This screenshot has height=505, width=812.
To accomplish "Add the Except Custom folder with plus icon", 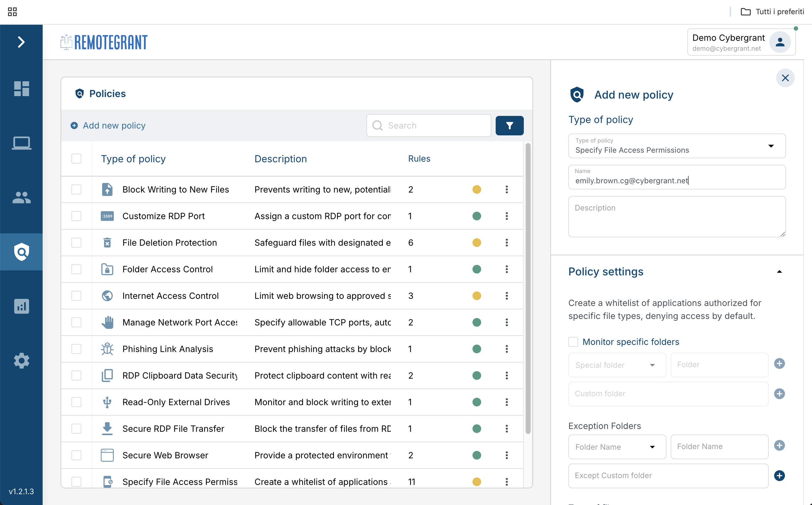I will point(779,475).
